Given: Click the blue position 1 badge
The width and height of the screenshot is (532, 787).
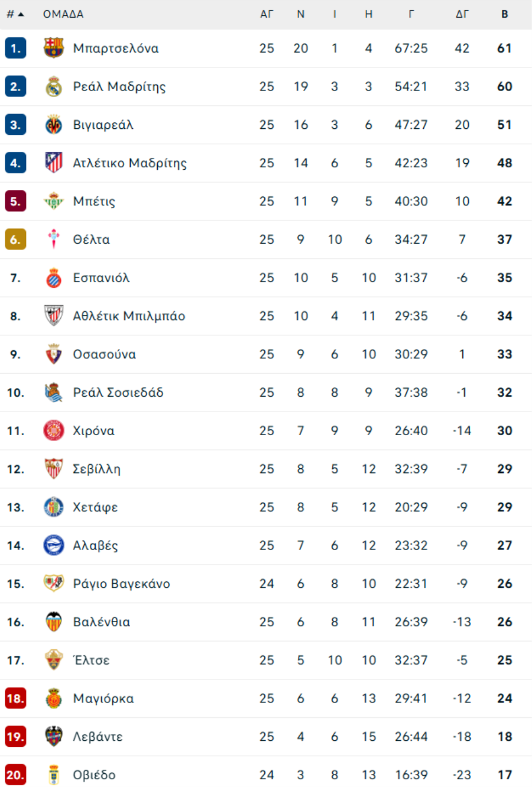Looking at the screenshot, I should (x=15, y=48).
